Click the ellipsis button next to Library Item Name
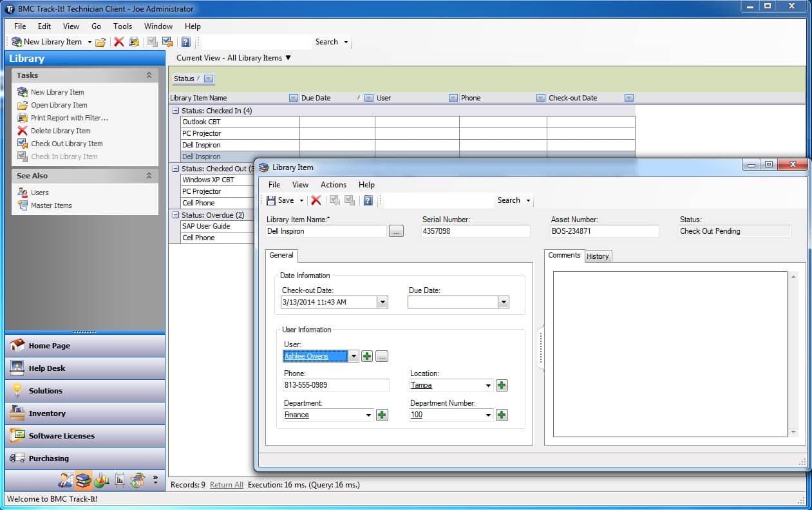Viewport: 812px width, 510px height. point(397,231)
